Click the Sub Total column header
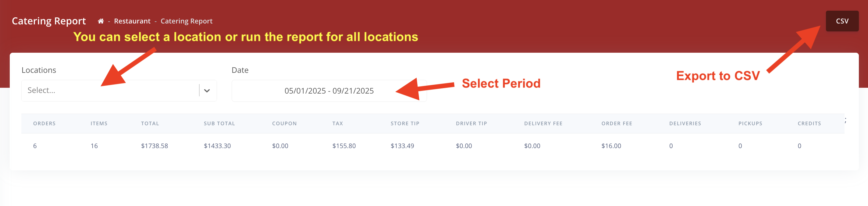This screenshot has width=868, height=206. 219,123
